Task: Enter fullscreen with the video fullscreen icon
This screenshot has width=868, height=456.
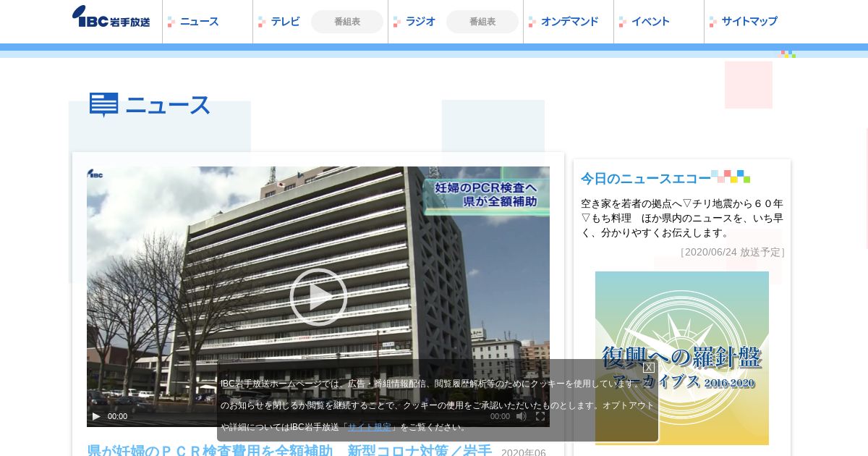Action: coord(540,416)
